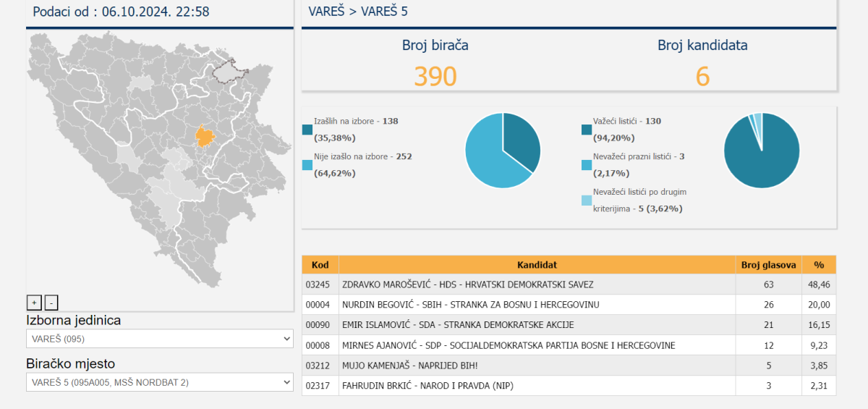Click candidate code 00008
The height and width of the screenshot is (409, 868).
318,345
